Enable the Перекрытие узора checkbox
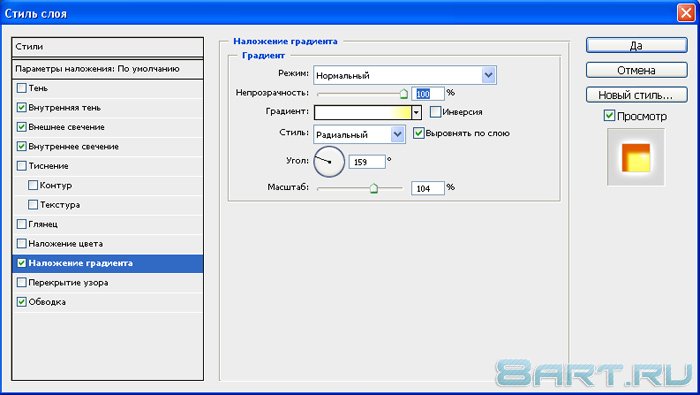 (21, 283)
